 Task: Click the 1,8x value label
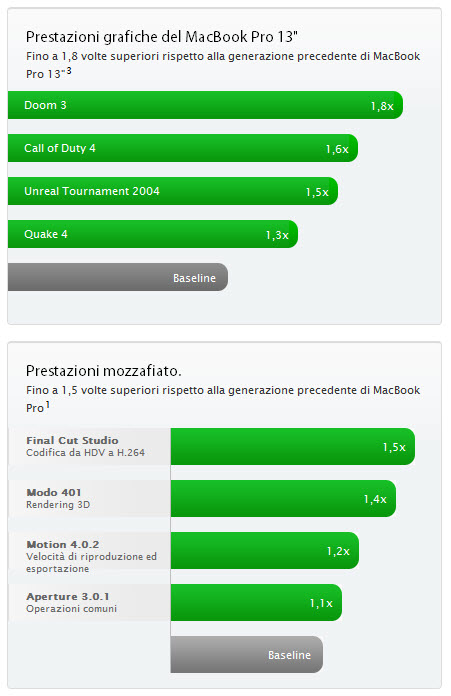coord(382,106)
